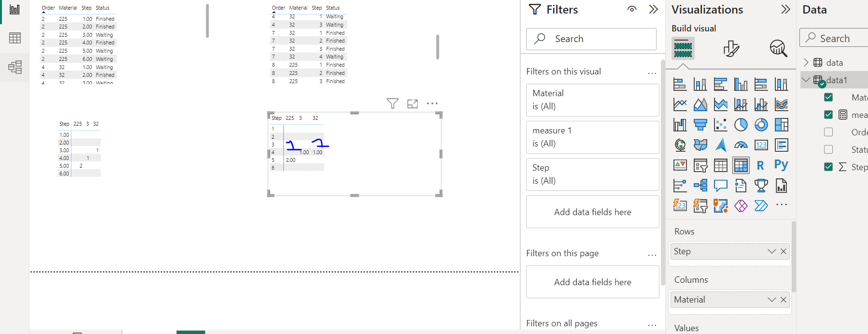868x334 pixels.
Task: Click the visual header filter funnel icon
Action: 392,103
